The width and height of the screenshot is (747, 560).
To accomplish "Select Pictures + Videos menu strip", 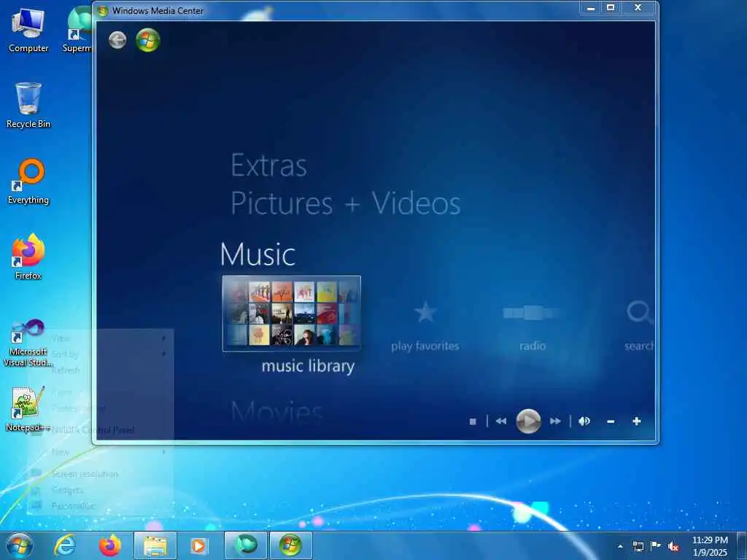I will click(345, 203).
